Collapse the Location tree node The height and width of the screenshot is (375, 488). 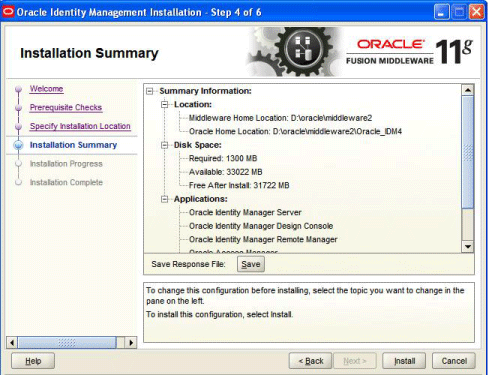[x=165, y=105]
